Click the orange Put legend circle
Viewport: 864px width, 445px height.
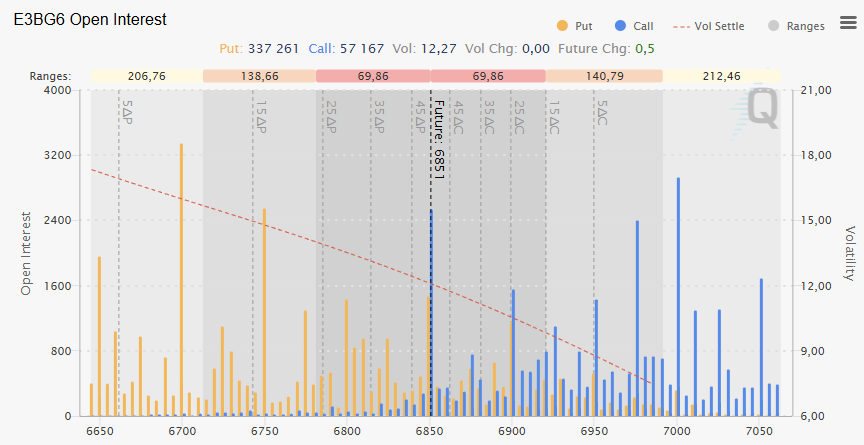pyautogui.click(x=561, y=26)
